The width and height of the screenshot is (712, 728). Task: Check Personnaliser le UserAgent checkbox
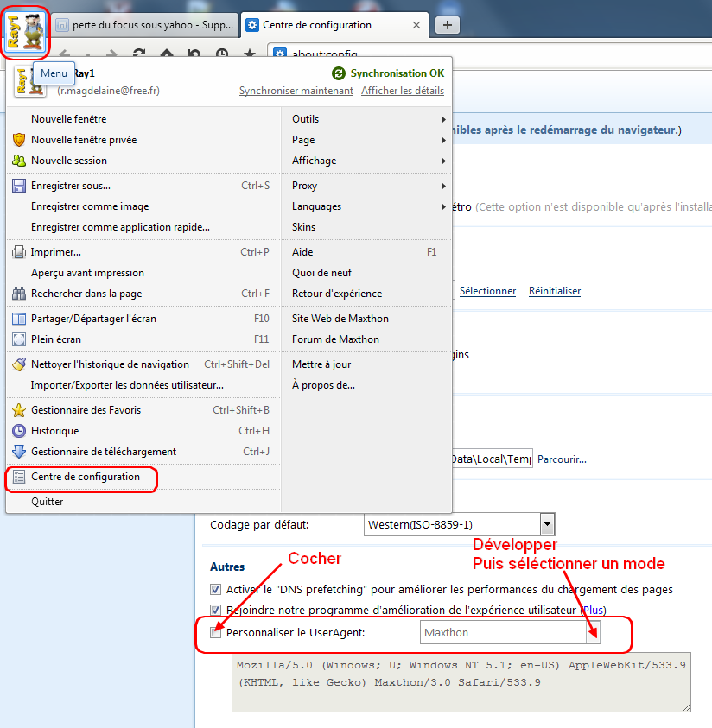(x=215, y=632)
